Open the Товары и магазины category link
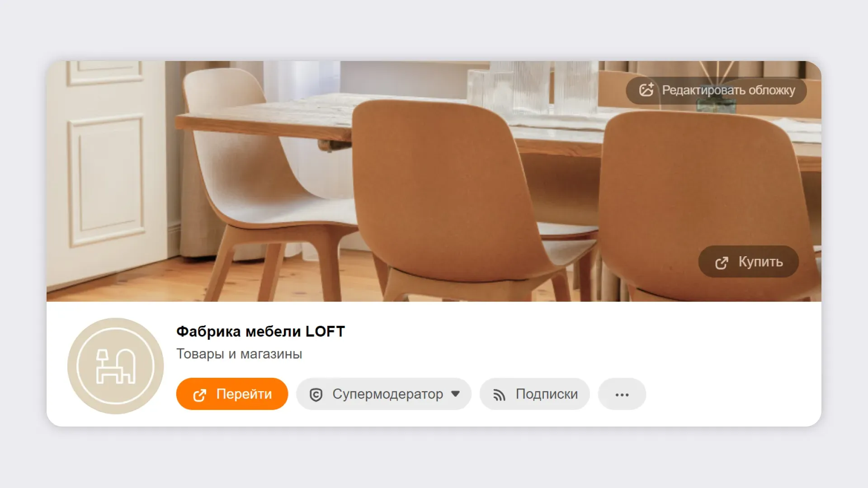Image resolution: width=868 pixels, height=488 pixels. point(239,354)
